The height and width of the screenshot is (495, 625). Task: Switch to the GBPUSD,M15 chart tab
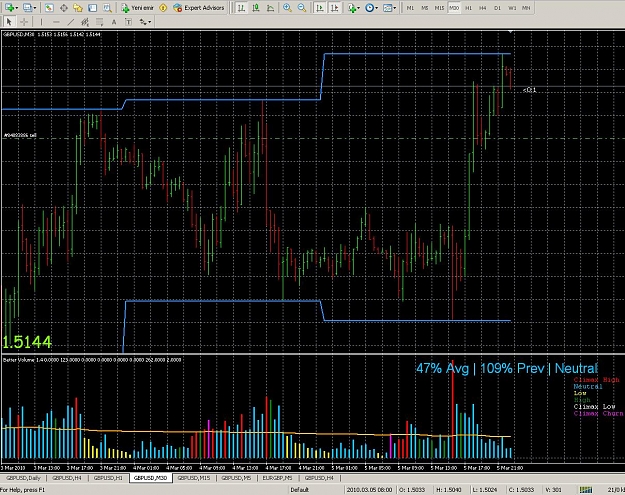coord(193,477)
